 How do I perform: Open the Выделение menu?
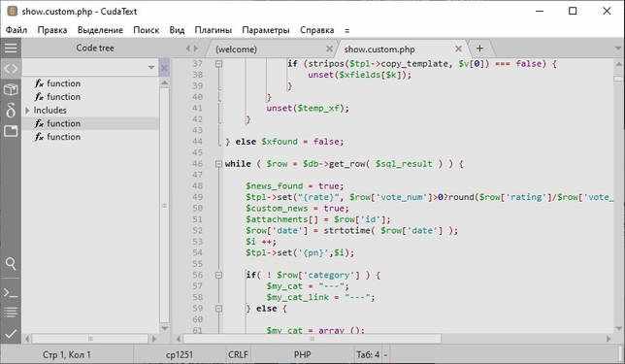[100, 30]
